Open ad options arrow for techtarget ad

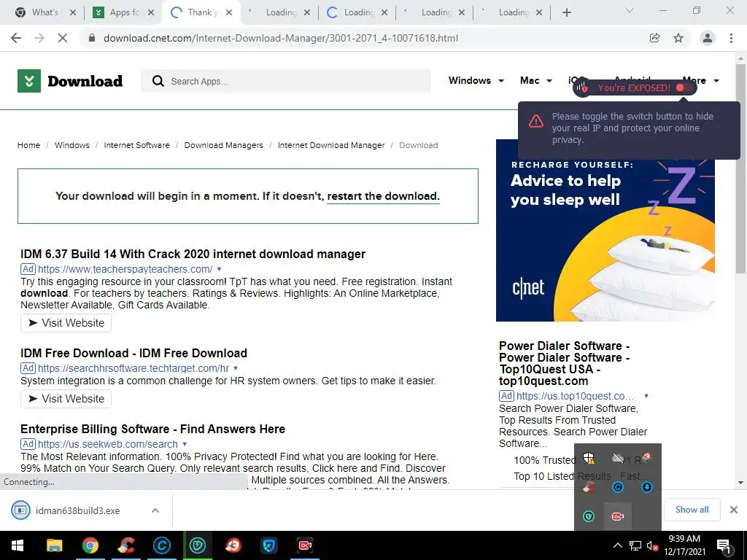(x=236, y=368)
